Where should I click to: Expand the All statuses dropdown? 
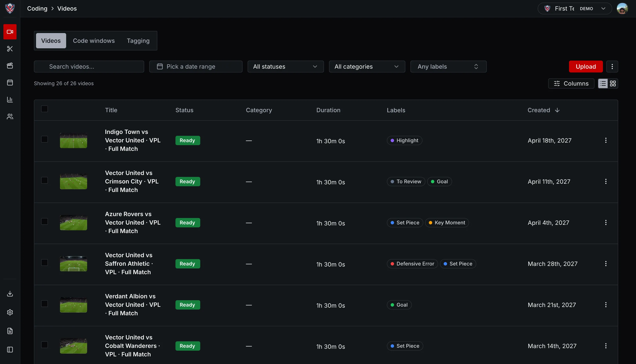(286, 67)
